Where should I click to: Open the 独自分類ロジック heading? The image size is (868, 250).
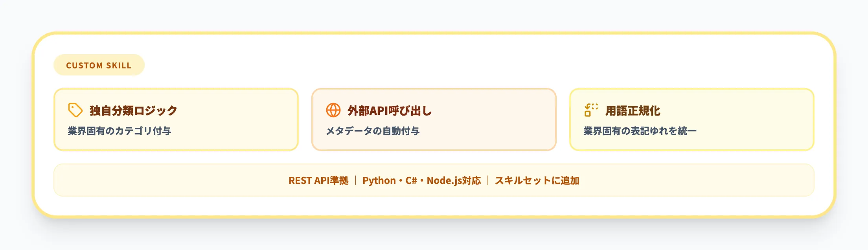[x=133, y=111]
